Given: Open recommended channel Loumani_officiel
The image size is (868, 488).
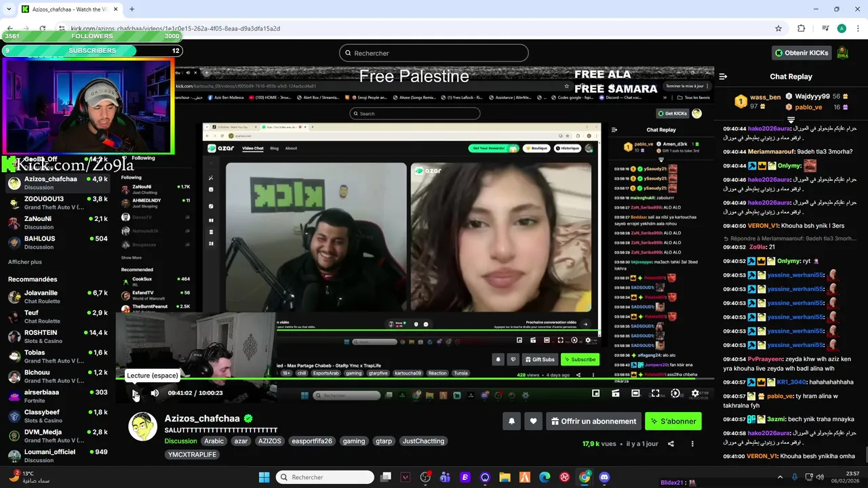Looking at the screenshot, I should tap(58, 455).
